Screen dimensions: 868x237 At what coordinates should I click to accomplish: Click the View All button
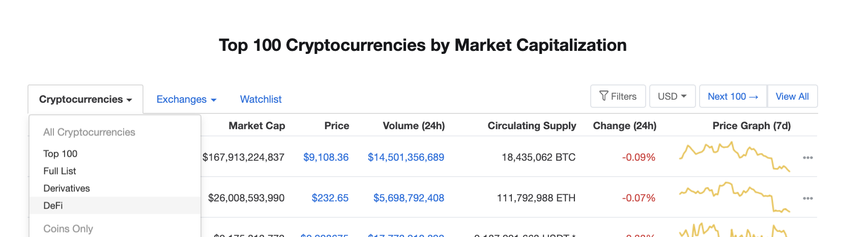coord(792,96)
